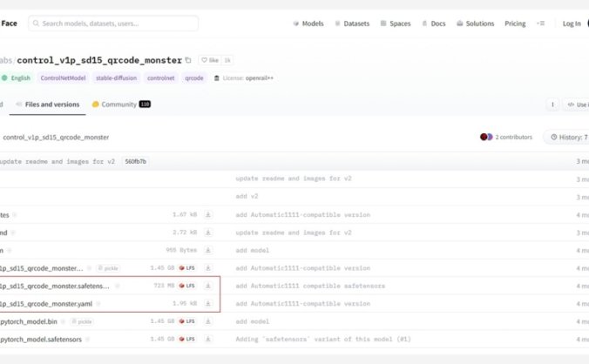Image resolution: width=589 pixels, height=364 pixels.
Task: Click LFS badge on the 723 MB file
Action: (186, 286)
